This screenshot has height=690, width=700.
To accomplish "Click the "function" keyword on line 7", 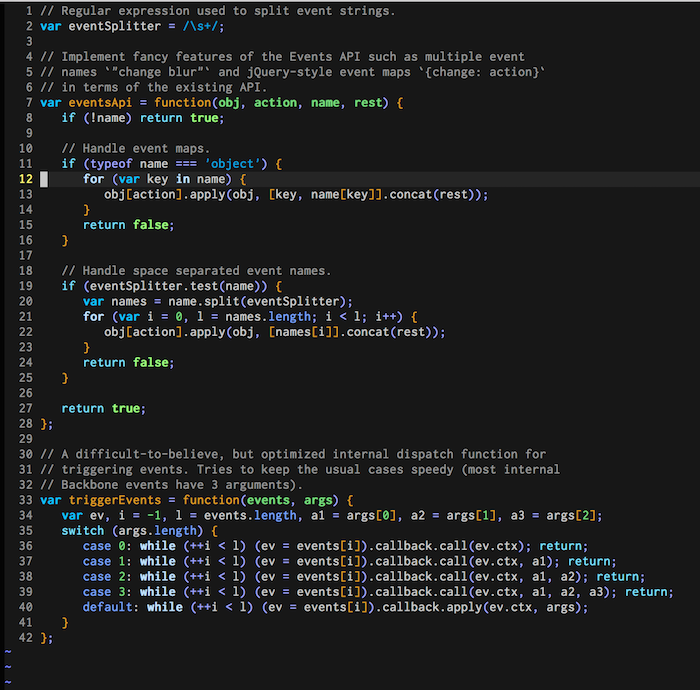I will click(183, 103).
